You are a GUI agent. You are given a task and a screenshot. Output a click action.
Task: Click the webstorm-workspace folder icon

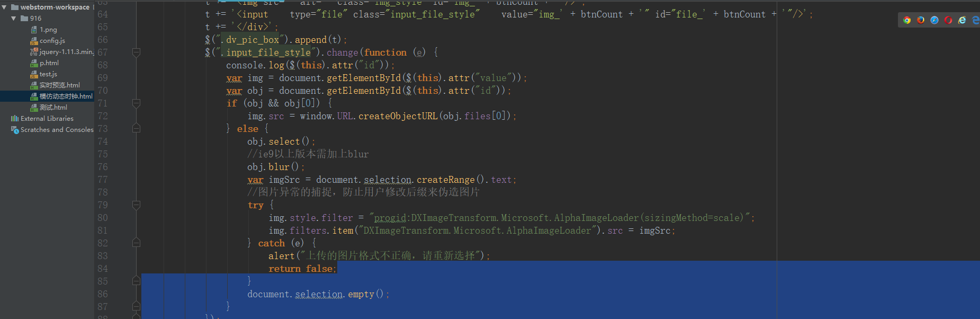click(15, 7)
